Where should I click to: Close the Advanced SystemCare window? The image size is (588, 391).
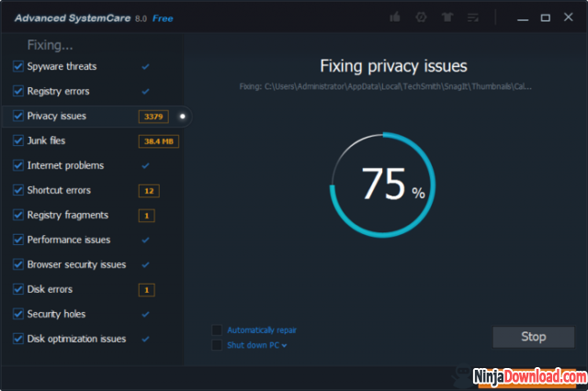(x=569, y=17)
